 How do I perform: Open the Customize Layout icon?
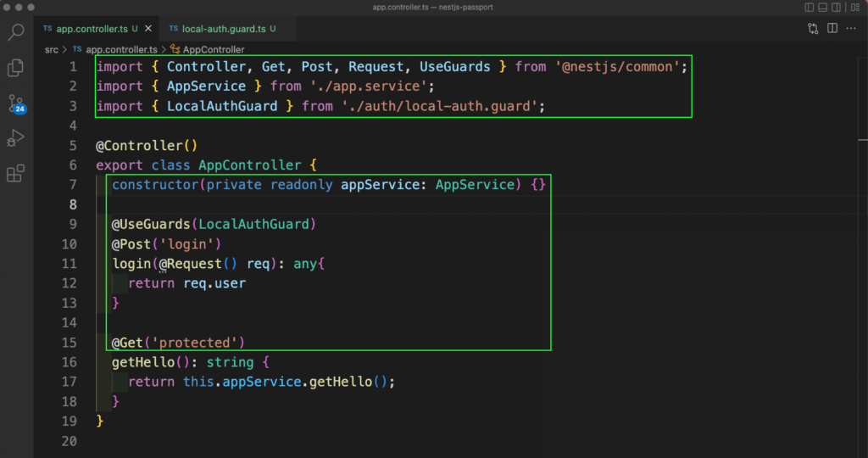coord(854,8)
